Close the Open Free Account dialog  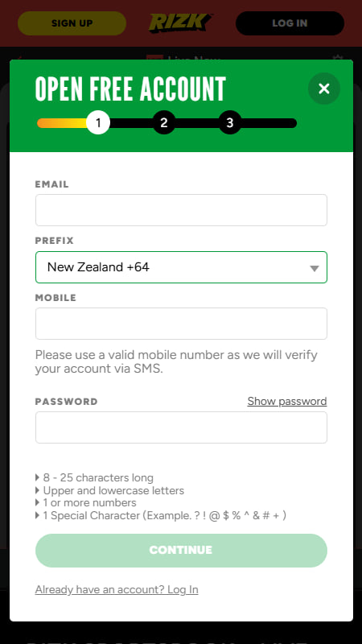(324, 89)
